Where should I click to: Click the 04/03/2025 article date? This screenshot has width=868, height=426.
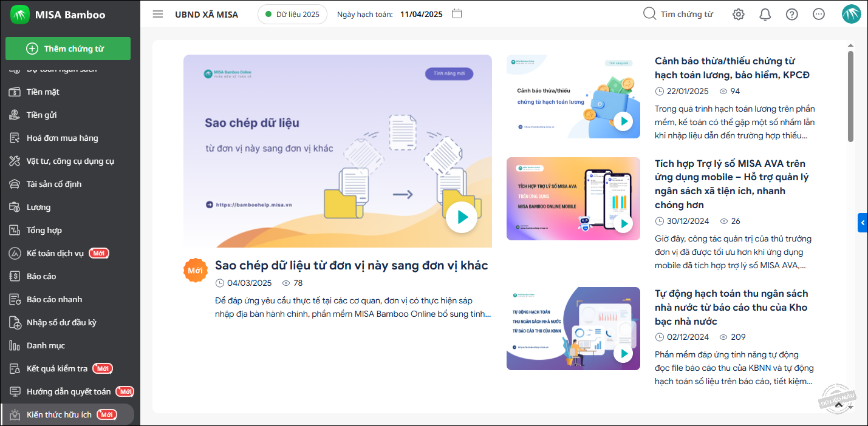click(x=250, y=283)
